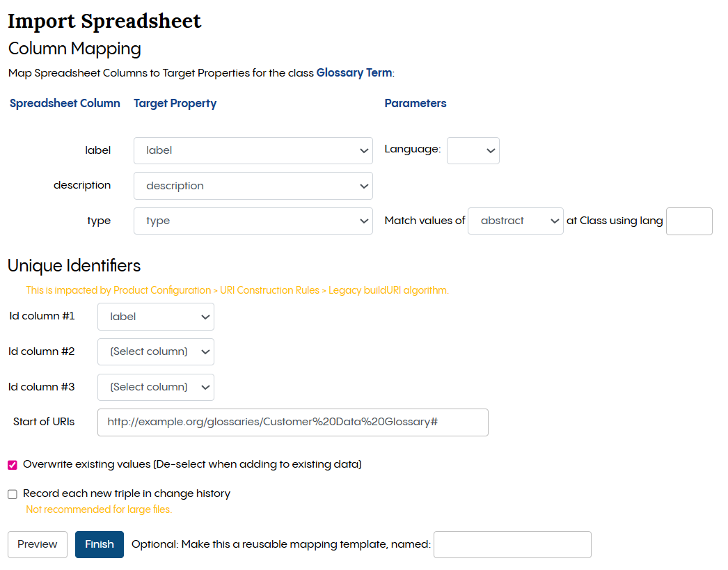Open the description Target Property dropdown
This screenshot has width=728, height=570.
pos(253,186)
